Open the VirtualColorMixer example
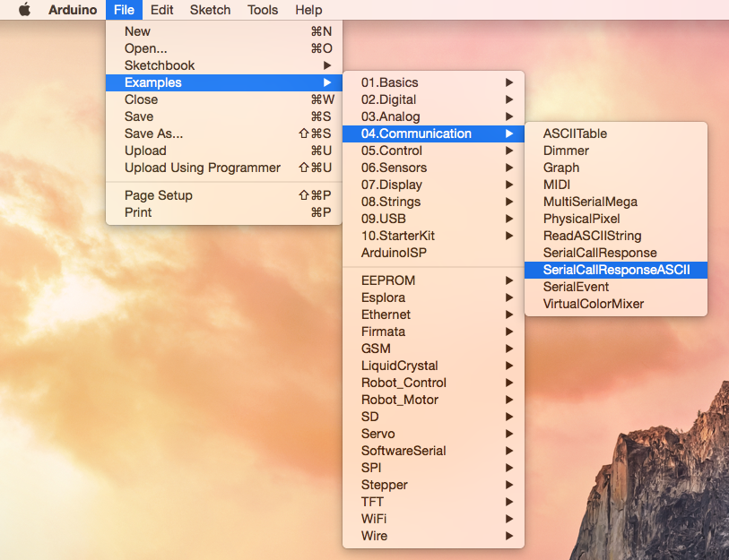This screenshot has height=560, width=729. pyautogui.click(x=616, y=304)
